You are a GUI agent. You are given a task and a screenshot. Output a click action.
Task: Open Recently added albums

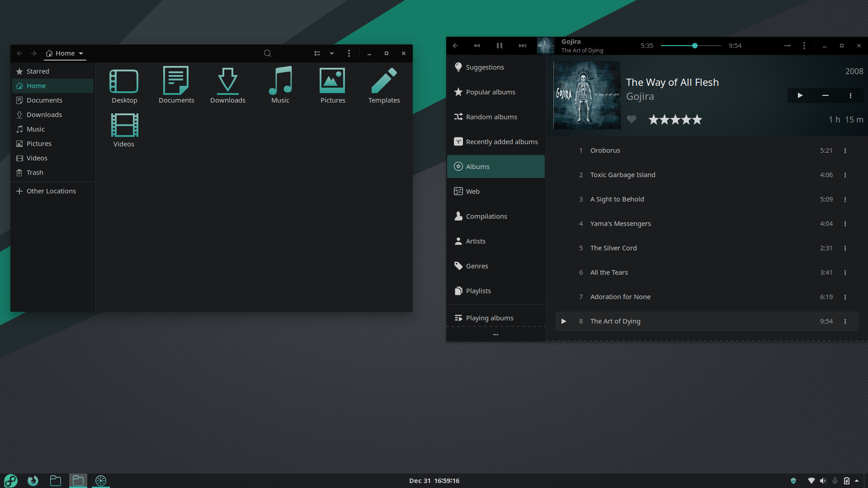(x=496, y=142)
